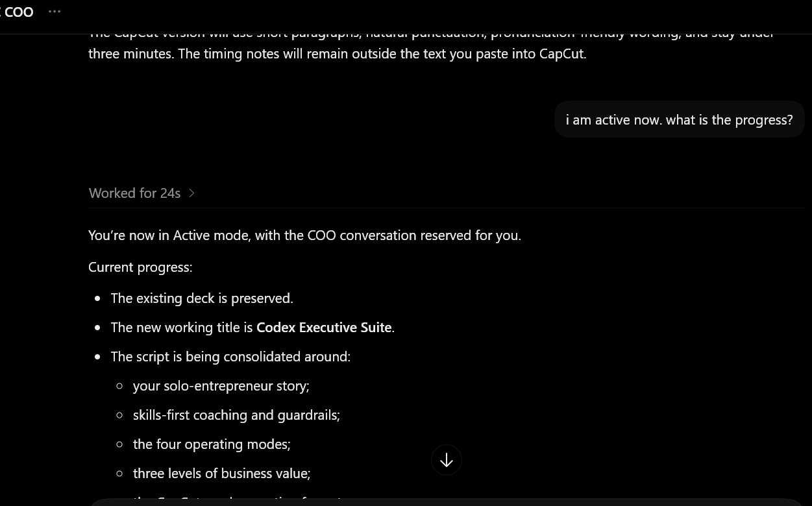Open the three-dot menu beside COO title

point(55,12)
